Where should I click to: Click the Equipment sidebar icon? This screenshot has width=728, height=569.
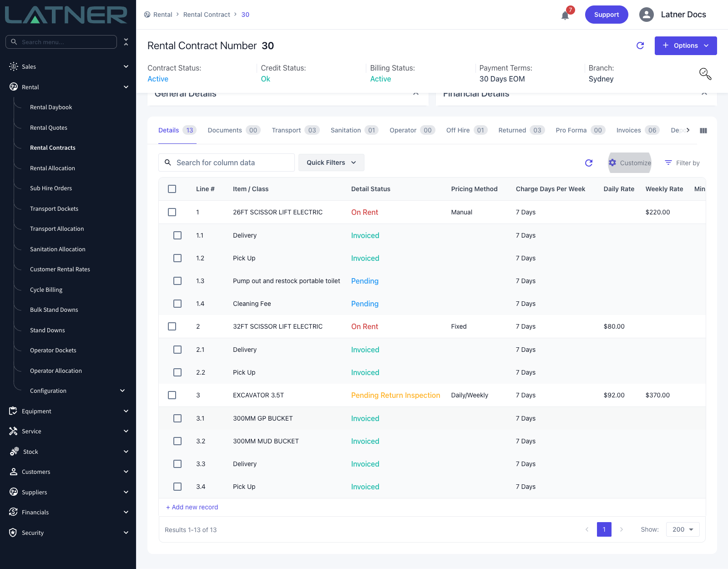(13, 411)
